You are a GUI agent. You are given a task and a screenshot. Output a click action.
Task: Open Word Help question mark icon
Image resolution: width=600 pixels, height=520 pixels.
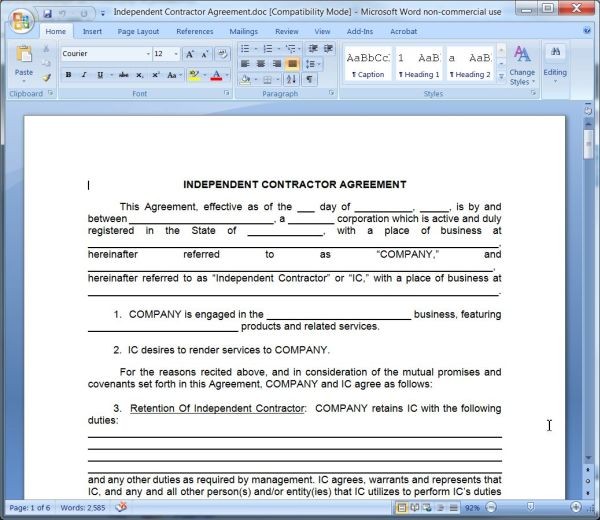click(587, 31)
